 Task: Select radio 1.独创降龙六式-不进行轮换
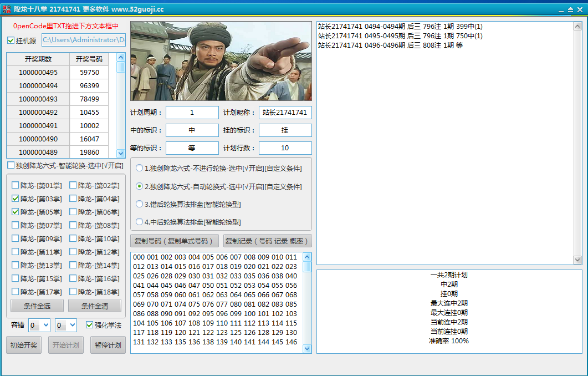click(139, 168)
